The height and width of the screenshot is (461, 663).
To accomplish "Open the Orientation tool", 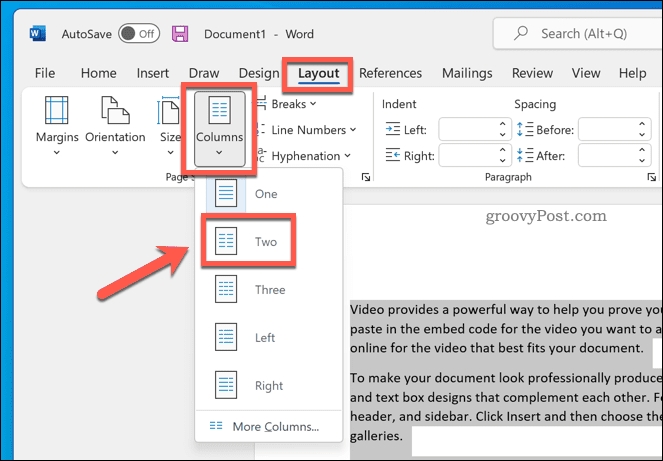I will tap(115, 125).
